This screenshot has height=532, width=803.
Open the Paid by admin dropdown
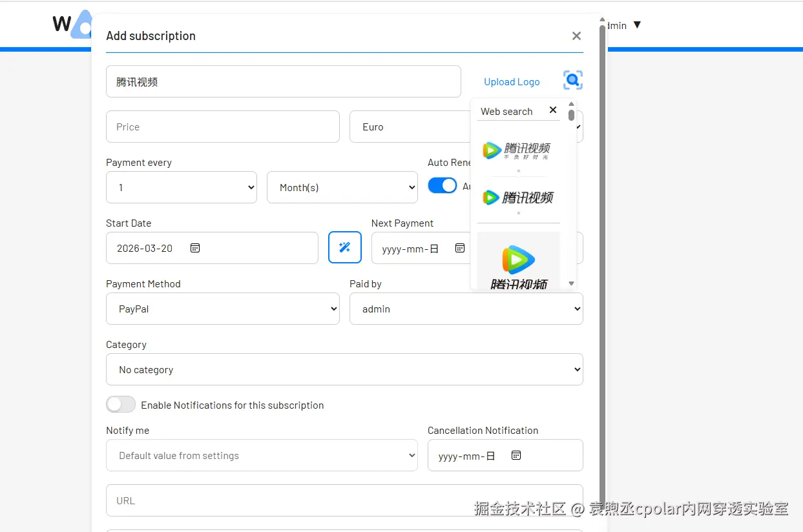(466, 309)
